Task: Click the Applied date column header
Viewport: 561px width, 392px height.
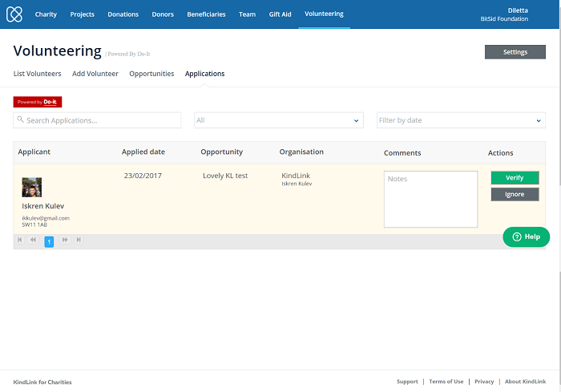Action: pyautogui.click(x=143, y=152)
